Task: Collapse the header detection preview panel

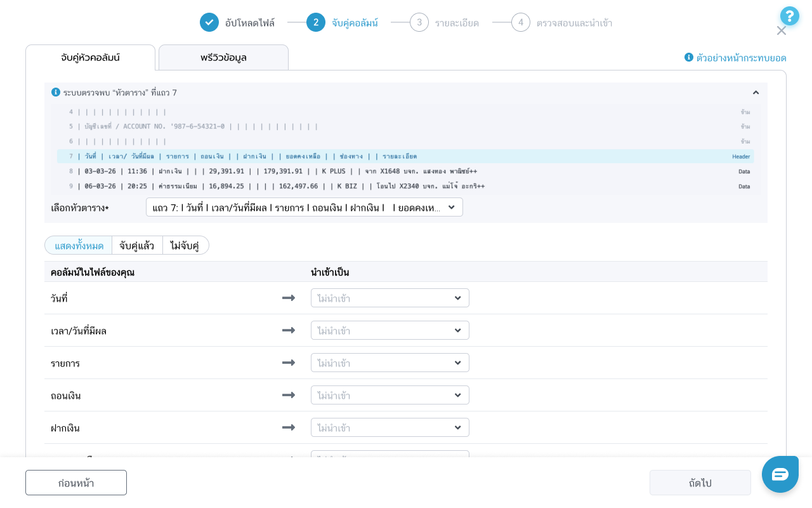Action: [x=756, y=93]
